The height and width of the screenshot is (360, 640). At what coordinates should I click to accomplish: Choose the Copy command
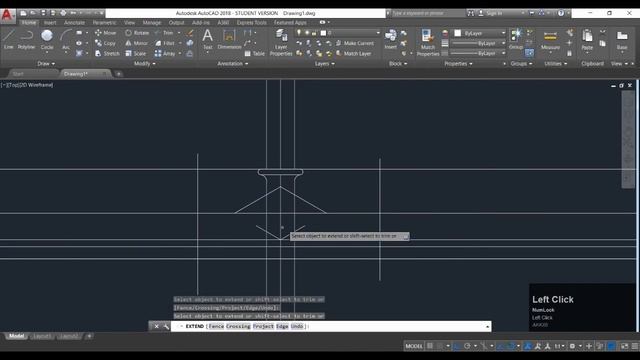pyautogui.click(x=105, y=43)
